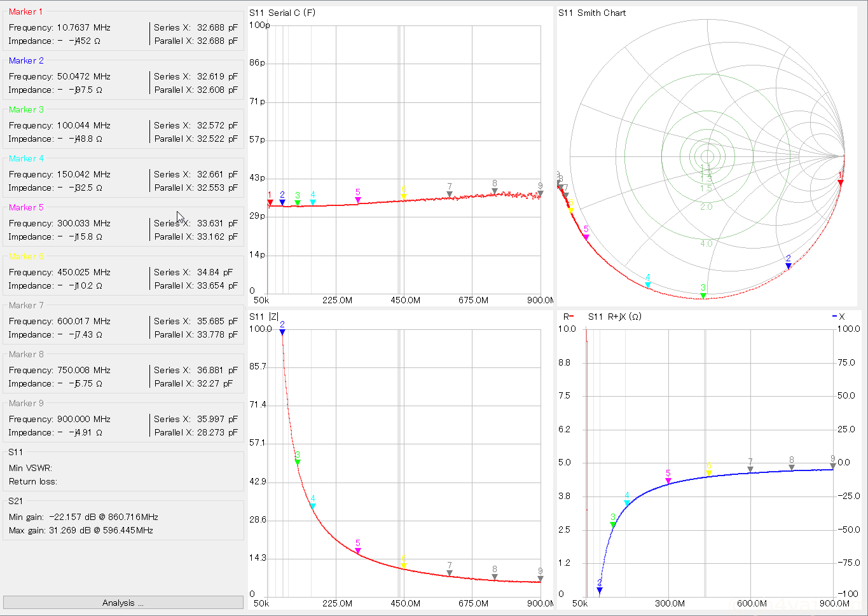Click the green Marker 3 heading
This screenshot has width=868, height=616.
click(26, 109)
